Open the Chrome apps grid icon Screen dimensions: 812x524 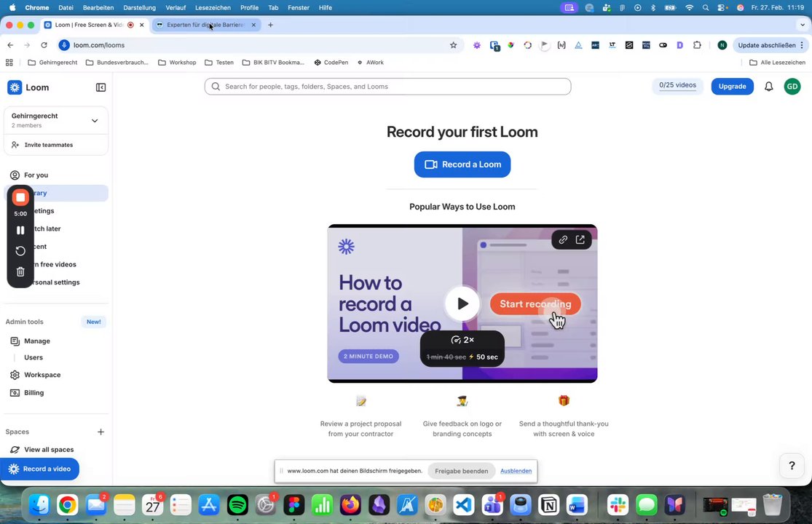point(9,63)
